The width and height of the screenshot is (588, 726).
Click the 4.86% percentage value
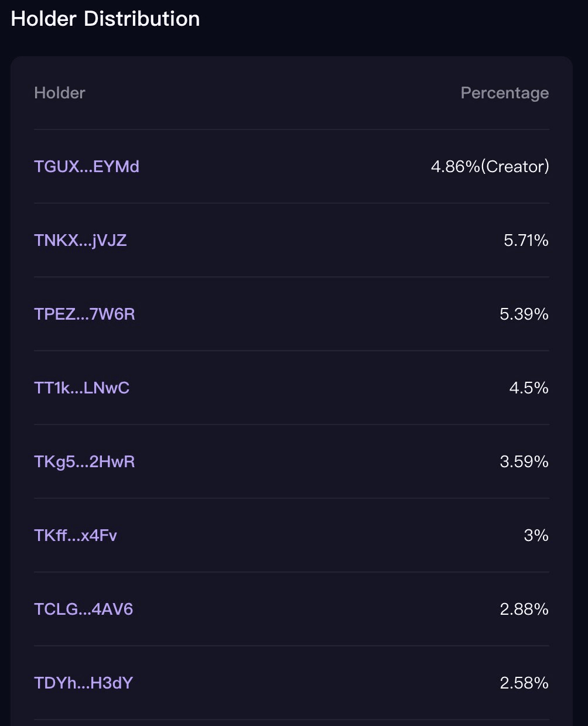pos(455,167)
